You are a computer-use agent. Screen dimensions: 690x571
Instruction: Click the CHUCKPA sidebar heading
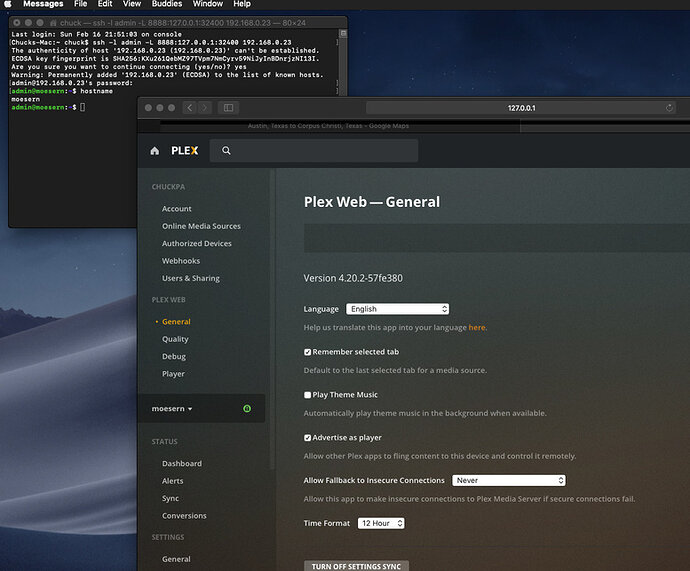point(168,187)
